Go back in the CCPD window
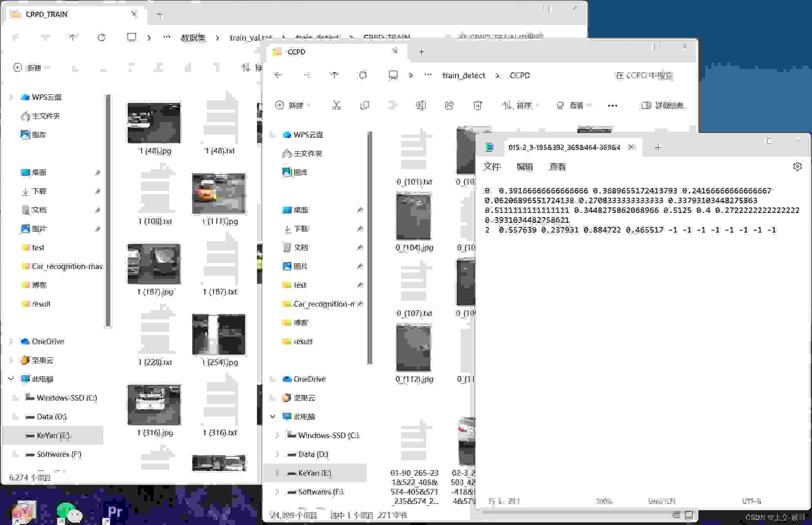This screenshot has height=525, width=812. coord(278,75)
